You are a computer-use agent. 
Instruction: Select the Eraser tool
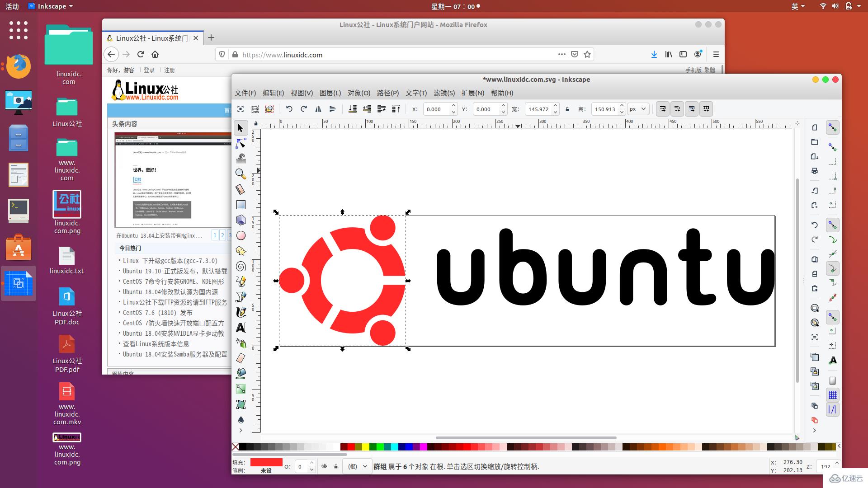pos(241,358)
